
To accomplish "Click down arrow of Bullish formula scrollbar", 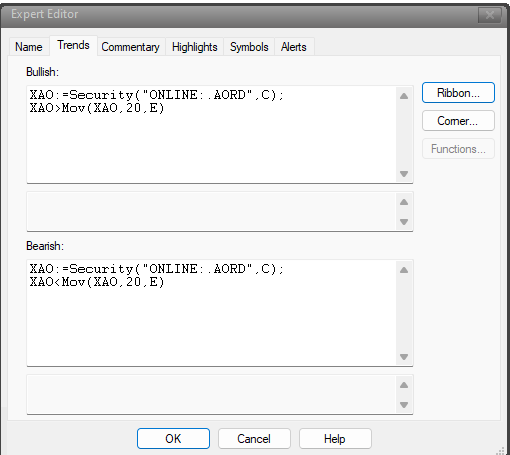I will click(x=404, y=174).
